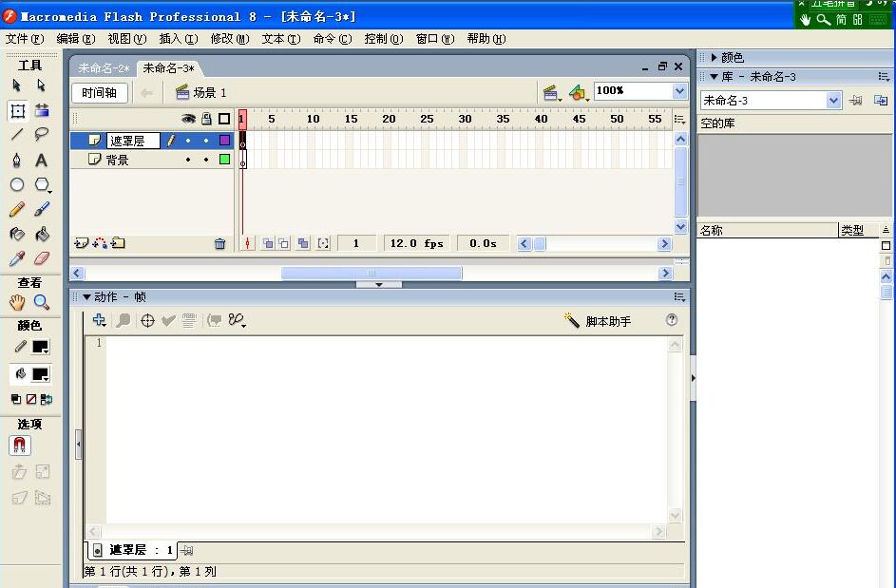
Task: Select the Pencil tool
Action: [x=17, y=209]
